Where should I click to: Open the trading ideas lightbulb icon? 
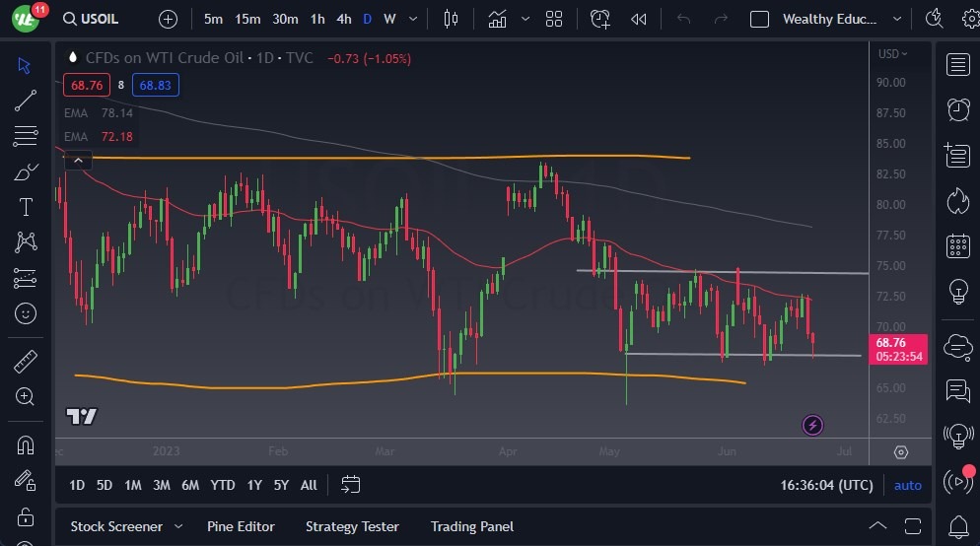coord(956,292)
